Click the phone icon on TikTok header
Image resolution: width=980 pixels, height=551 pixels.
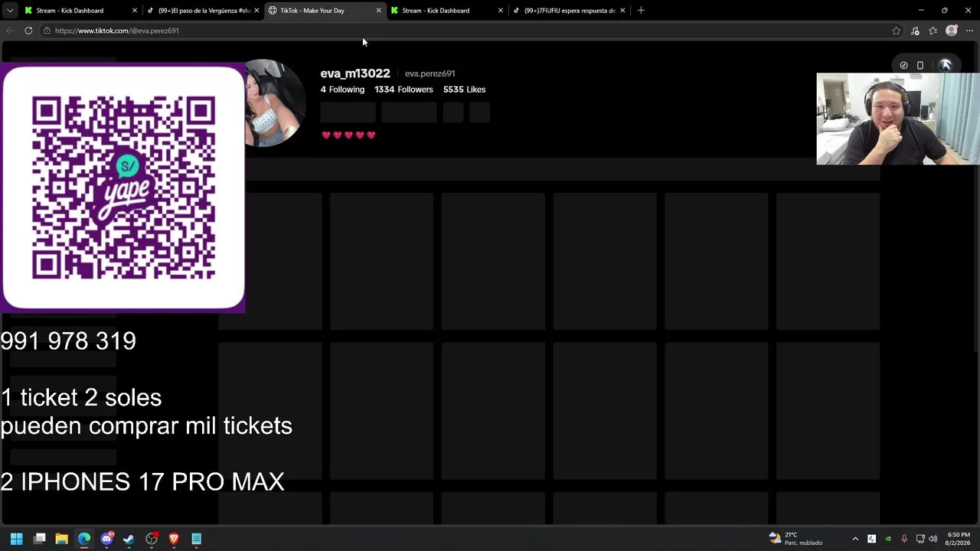point(920,66)
